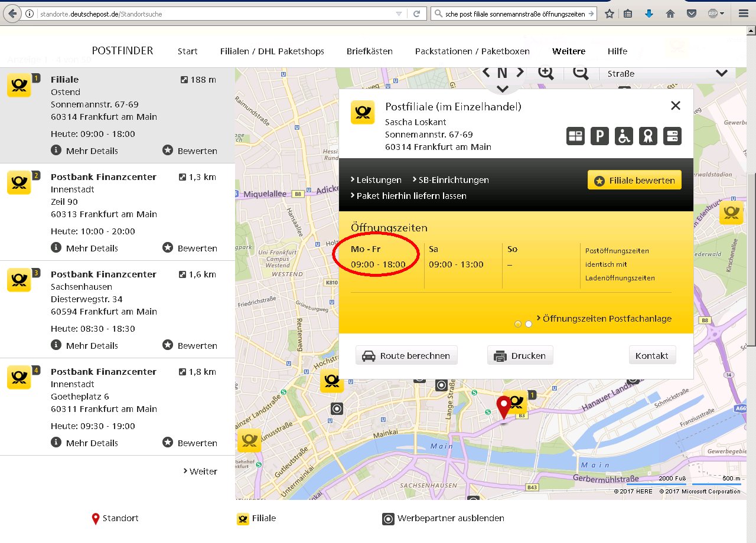
Task: Focus the browser URL address field
Action: tap(216, 14)
